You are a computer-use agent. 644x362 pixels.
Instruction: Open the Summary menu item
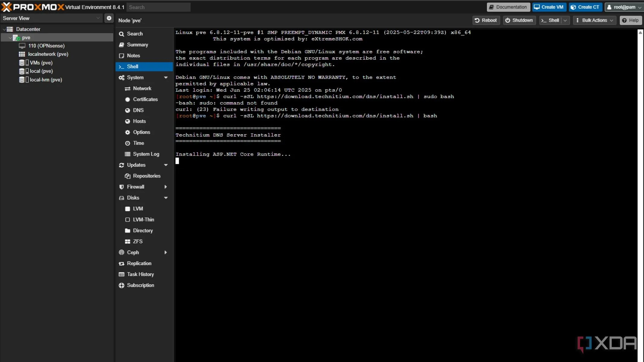[x=137, y=45]
